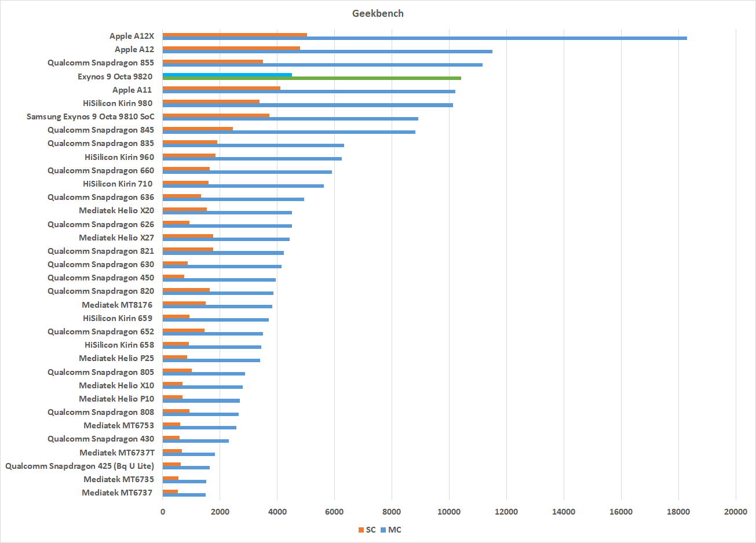The width and height of the screenshot is (756, 543).
Task: Click the 18000 axis tick label
Action: click(x=678, y=512)
